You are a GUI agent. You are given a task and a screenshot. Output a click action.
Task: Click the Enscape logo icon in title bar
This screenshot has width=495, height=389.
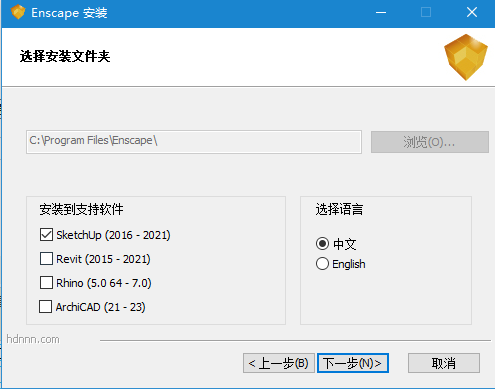click(x=18, y=12)
